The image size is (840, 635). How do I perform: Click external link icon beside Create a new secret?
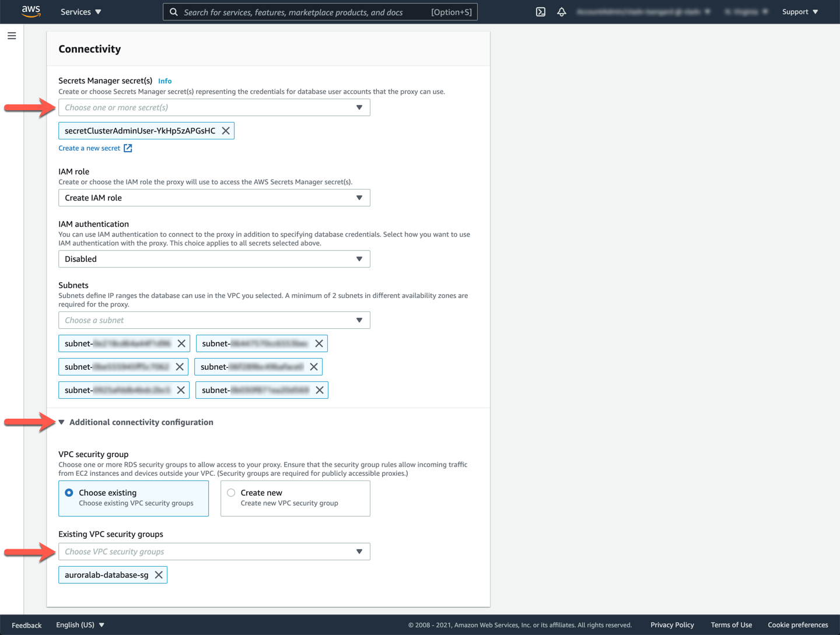tap(128, 148)
